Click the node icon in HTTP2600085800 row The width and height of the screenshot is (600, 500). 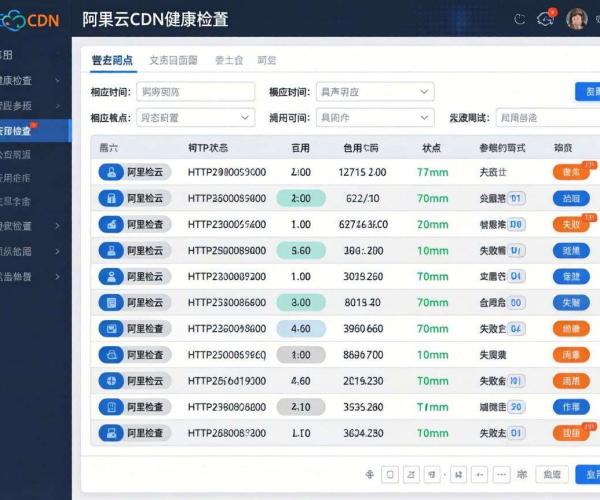pyautogui.click(x=111, y=198)
